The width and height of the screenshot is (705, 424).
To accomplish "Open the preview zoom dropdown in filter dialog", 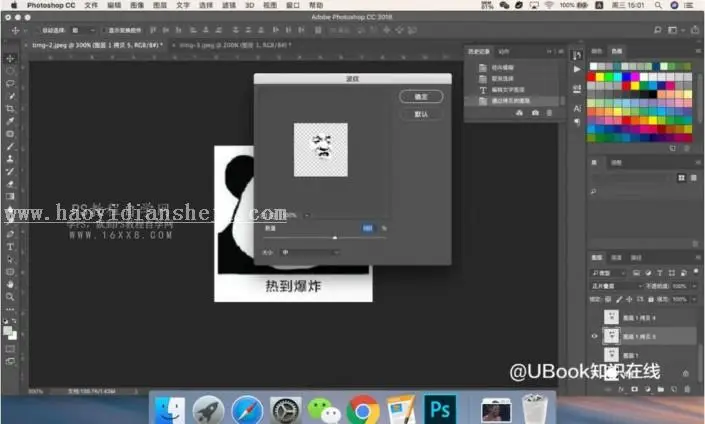I will [x=307, y=215].
